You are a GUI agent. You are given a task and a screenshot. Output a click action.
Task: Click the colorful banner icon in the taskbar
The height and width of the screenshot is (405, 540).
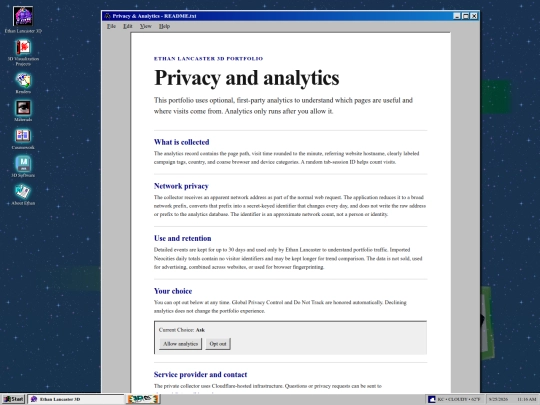pos(143,399)
